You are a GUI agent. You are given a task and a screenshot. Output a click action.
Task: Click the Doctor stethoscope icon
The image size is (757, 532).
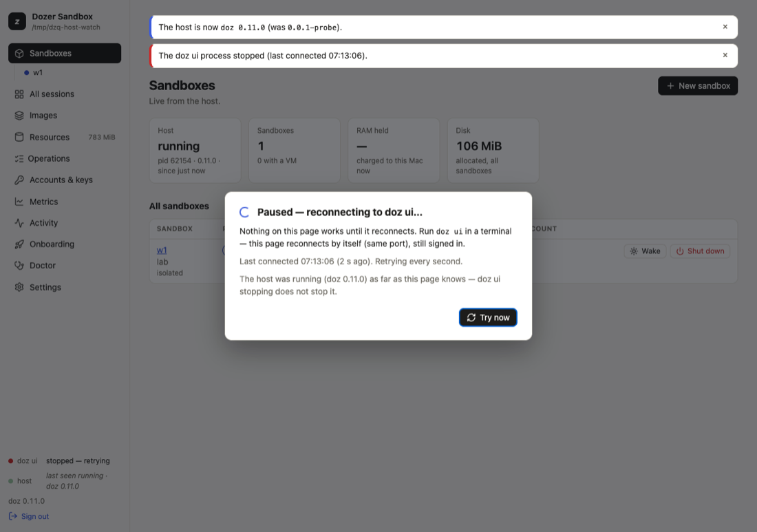point(19,266)
